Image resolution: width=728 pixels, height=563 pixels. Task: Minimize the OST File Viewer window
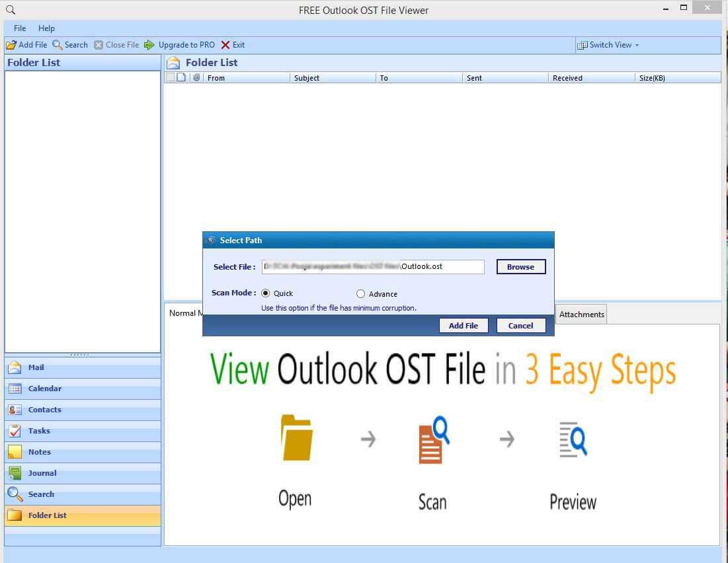666,9
